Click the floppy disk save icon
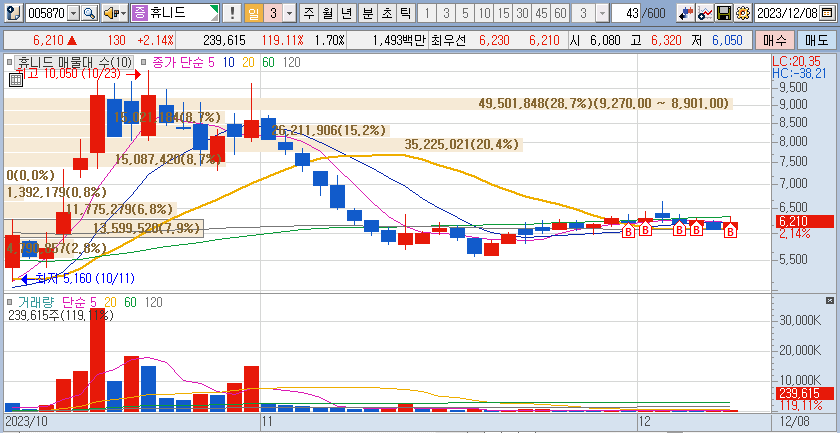Screen dimensions: 840x433 (724, 13)
